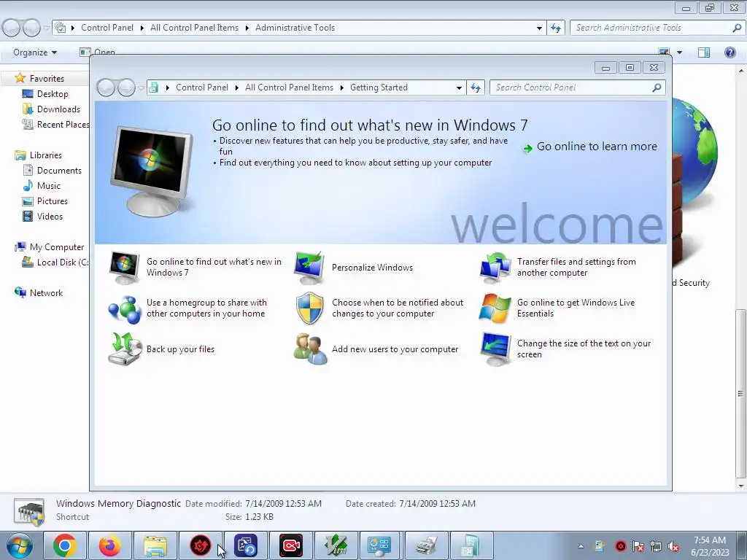Open the Windows Live Essentials flag icon
This screenshot has height=560, width=747.
[495, 308]
